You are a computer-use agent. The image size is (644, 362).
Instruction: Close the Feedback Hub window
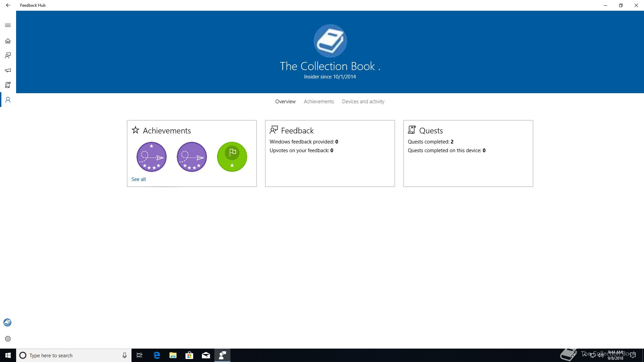click(636, 5)
